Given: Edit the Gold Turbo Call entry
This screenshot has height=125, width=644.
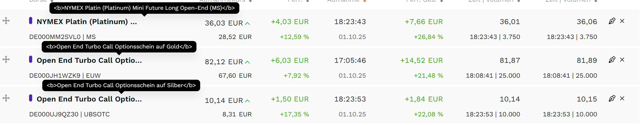Looking at the screenshot, I should 612,60.
